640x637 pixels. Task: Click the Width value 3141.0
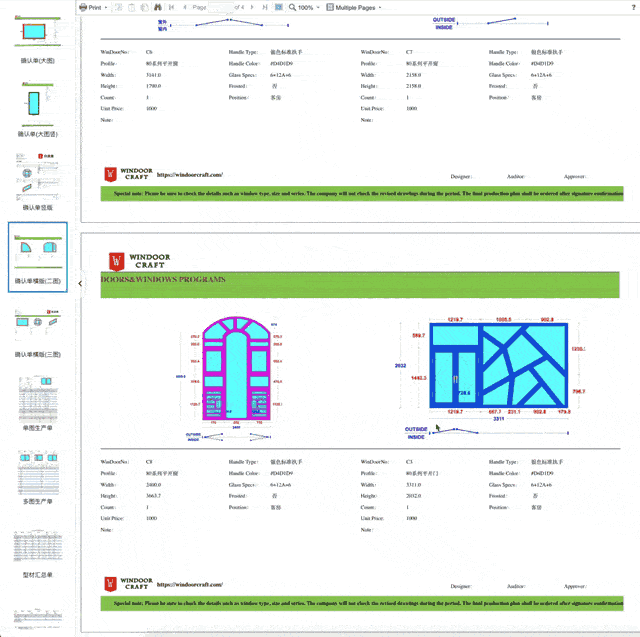[x=154, y=75]
